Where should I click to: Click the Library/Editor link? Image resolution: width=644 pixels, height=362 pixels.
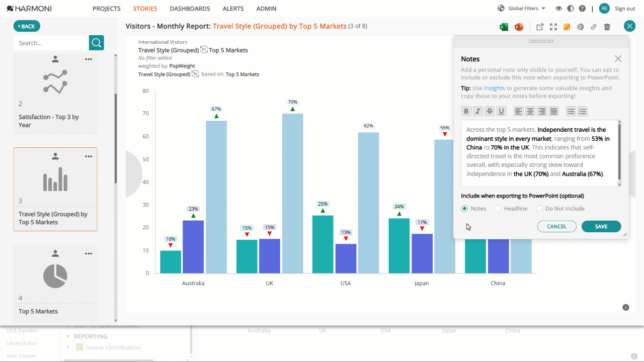pos(22,343)
